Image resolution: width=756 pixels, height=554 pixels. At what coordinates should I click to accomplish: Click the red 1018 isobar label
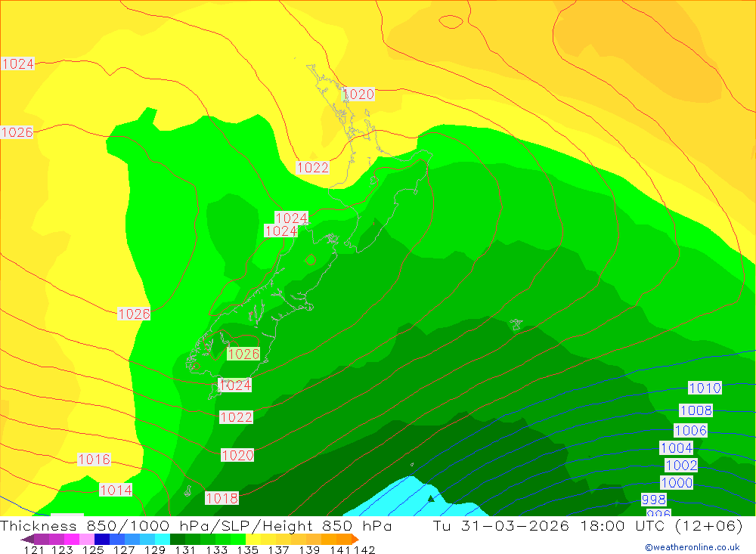tap(222, 498)
